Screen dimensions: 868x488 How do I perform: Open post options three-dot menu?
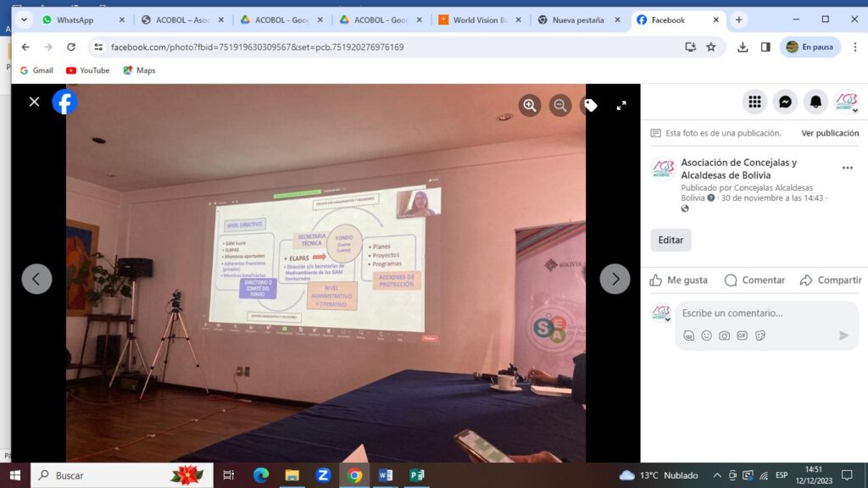pos(847,168)
